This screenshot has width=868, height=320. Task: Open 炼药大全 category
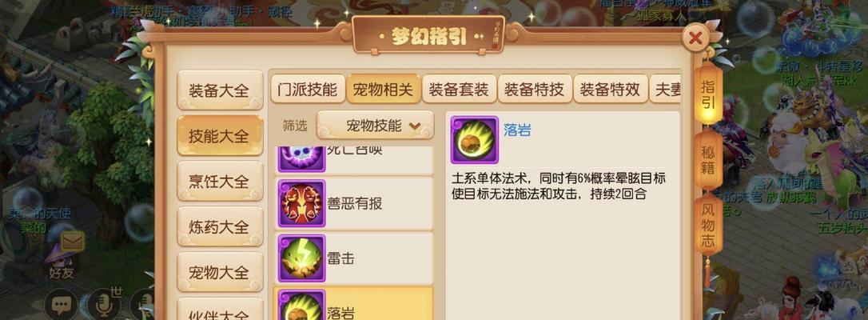point(220,227)
